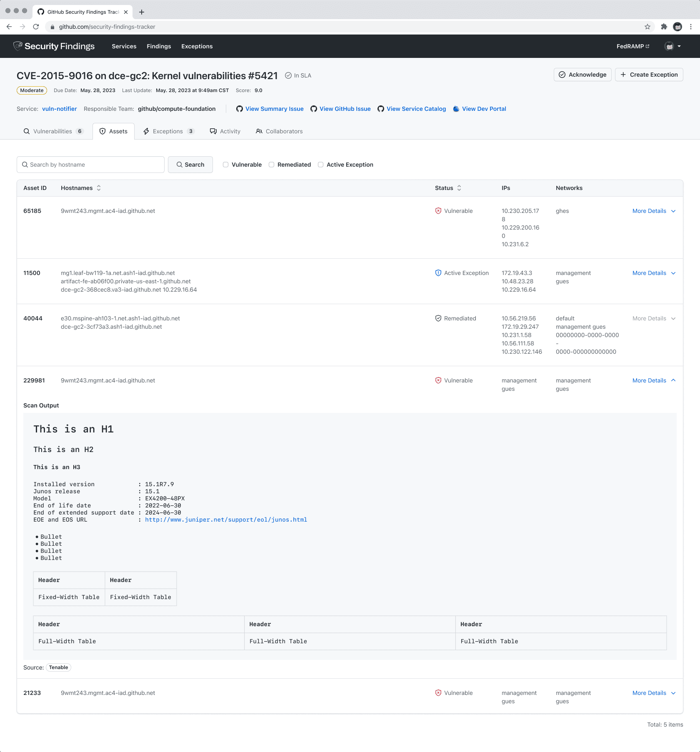Viewport: 700px width, 752px height.
Task: Open the Collaborators tab
Action: 279,131
